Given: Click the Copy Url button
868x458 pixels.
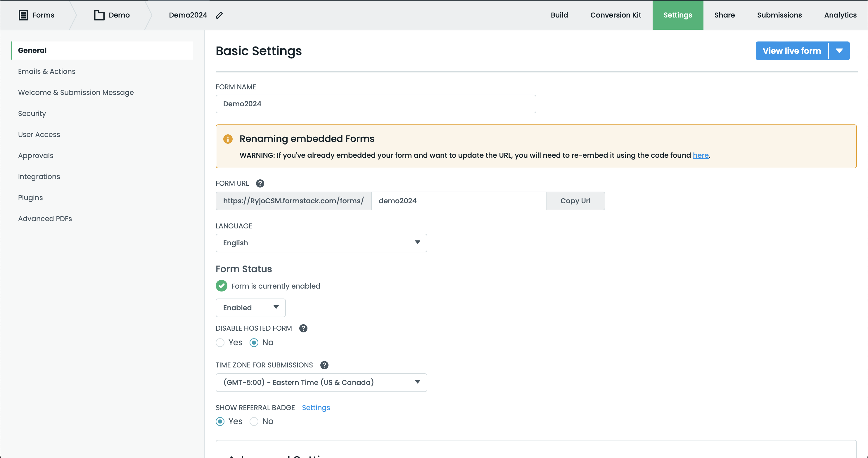Looking at the screenshot, I should click(575, 201).
